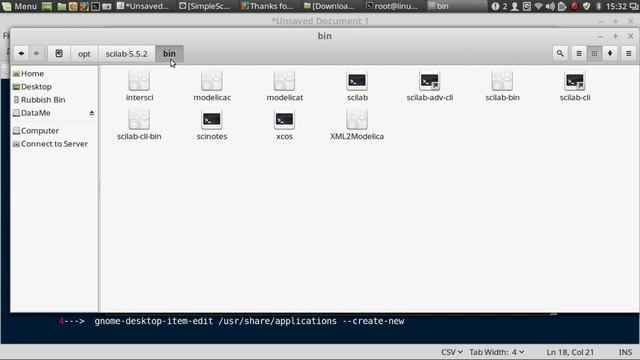Switch to the Thanks fo... taskbar window
The width and height of the screenshot is (640, 360).
[x=267, y=6]
